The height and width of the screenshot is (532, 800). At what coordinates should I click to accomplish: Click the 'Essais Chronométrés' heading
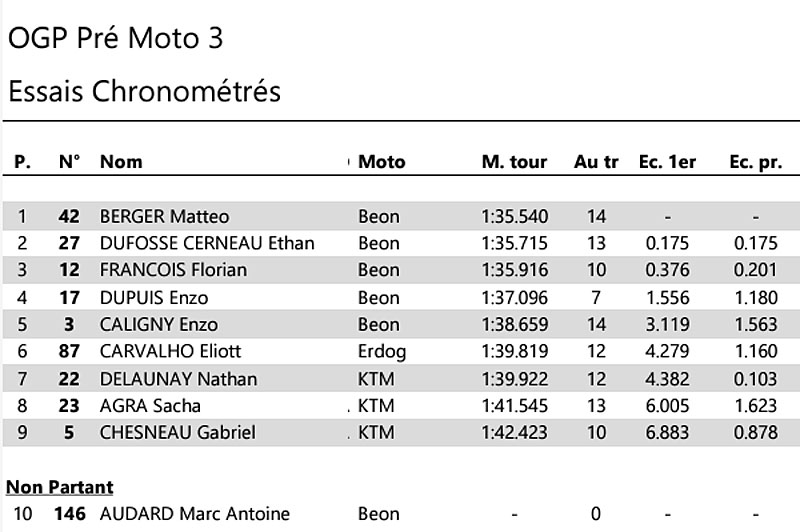pyautogui.click(x=144, y=92)
